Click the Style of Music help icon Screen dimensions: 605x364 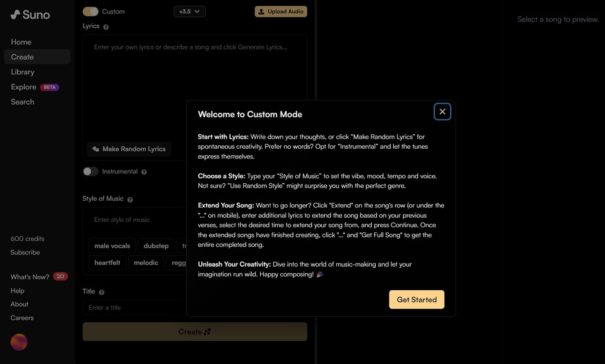[x=130, y=199]
